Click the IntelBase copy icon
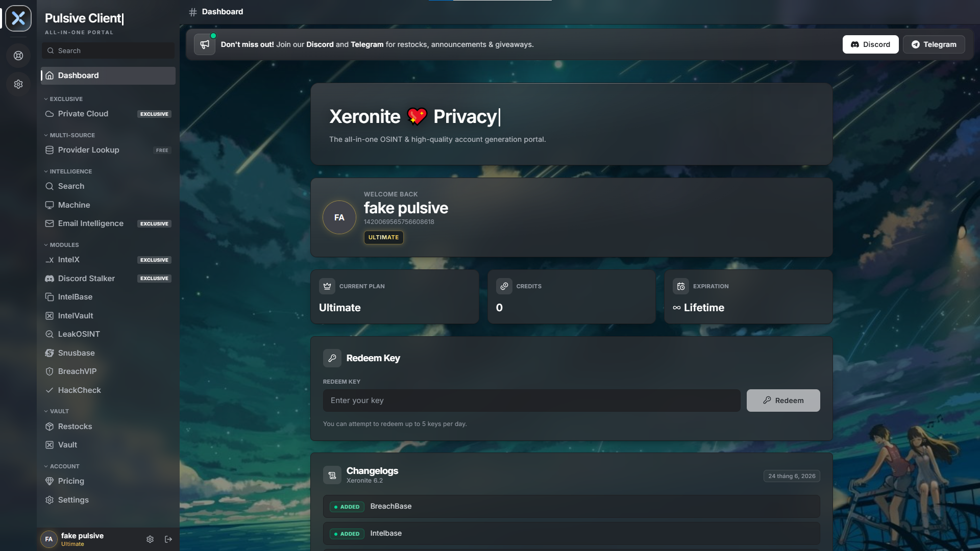This screenshot has height=551, width=980. coord(50,297)
